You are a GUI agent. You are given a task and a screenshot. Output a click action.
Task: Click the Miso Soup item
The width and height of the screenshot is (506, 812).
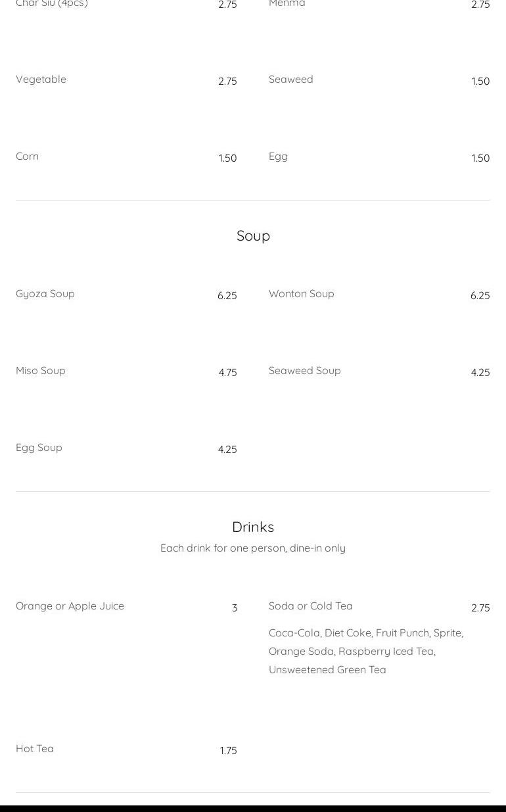coord(41,371)
